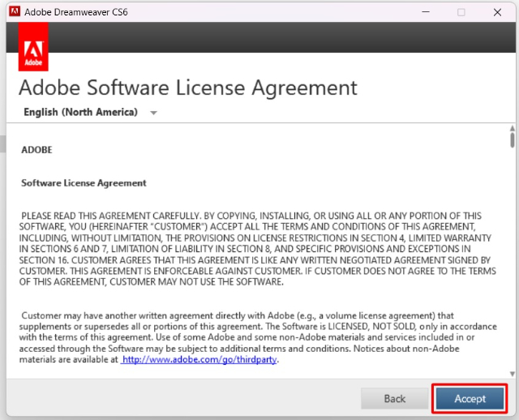The height and width of the screenshot is (420, 519).
Task: Click the red Adobe logo badge
Action: coord(33,47)
